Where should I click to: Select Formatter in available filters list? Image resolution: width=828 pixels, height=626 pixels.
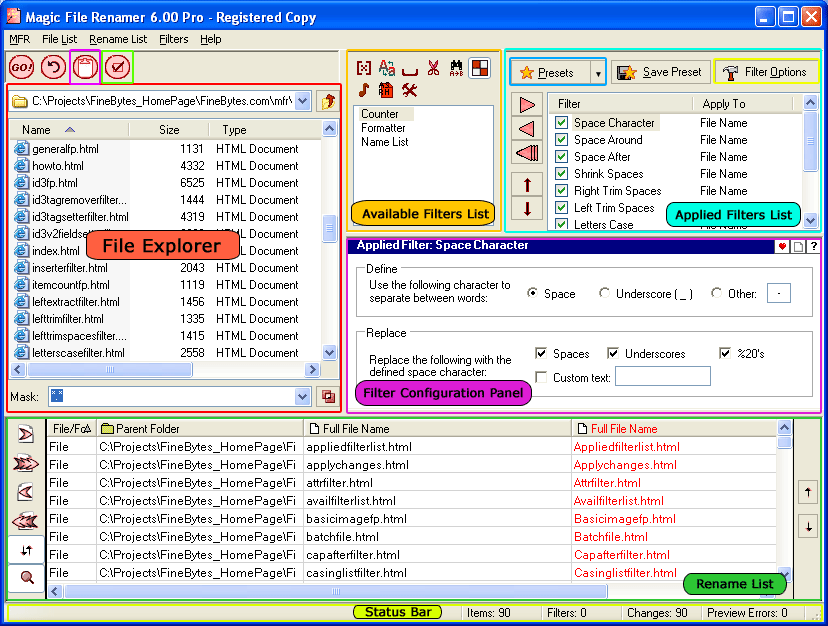click(383, 128)
